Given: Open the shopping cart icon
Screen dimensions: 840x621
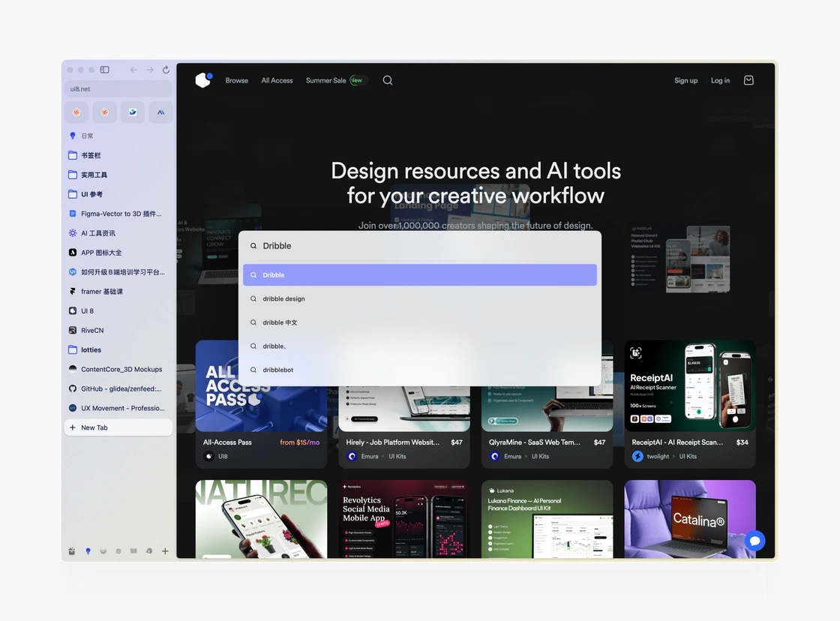Looking at the screenshot, I should click(749, 80).
